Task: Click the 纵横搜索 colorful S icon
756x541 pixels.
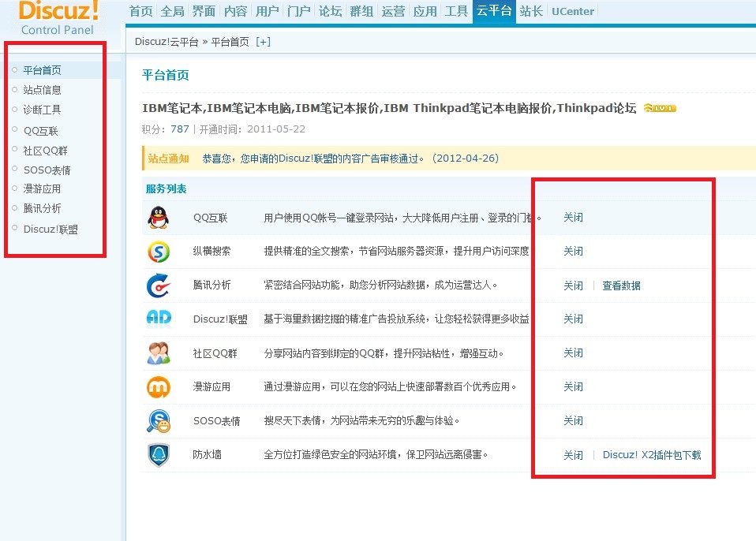Action: pyautogui.click(x=159, y=252)
